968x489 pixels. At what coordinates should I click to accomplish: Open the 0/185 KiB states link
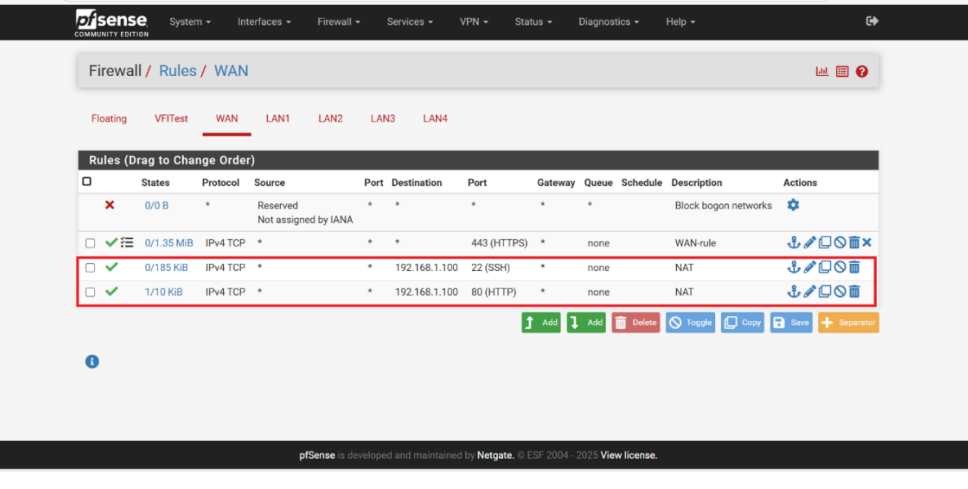pyautogui.click(x=166, y=267)
